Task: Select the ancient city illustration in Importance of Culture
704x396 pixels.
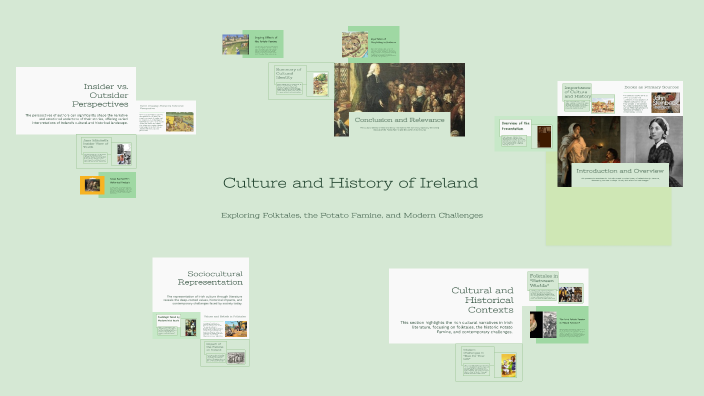Action: (603, 106)
